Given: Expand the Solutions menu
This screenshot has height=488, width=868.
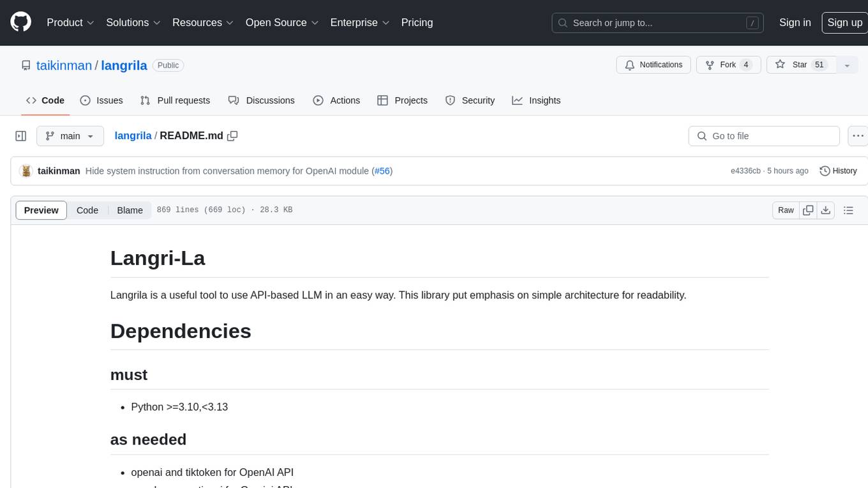Looking at the screenshot, I should (133, 22).
